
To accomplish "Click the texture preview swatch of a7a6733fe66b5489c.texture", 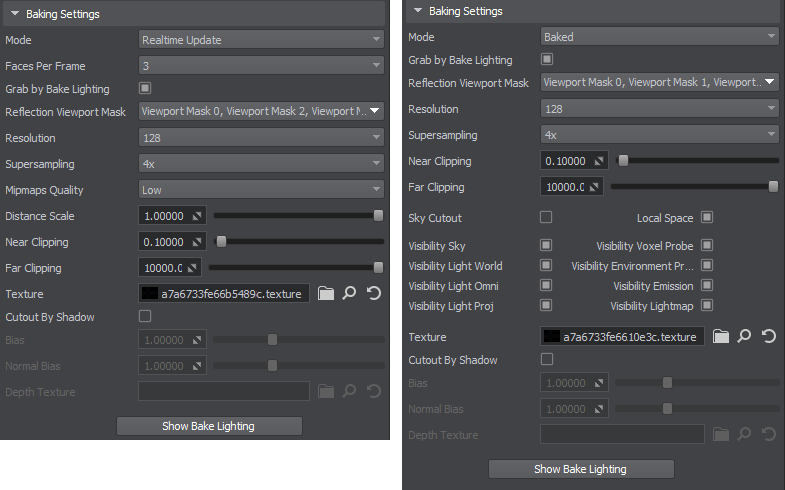I will (x=150, y=294).
